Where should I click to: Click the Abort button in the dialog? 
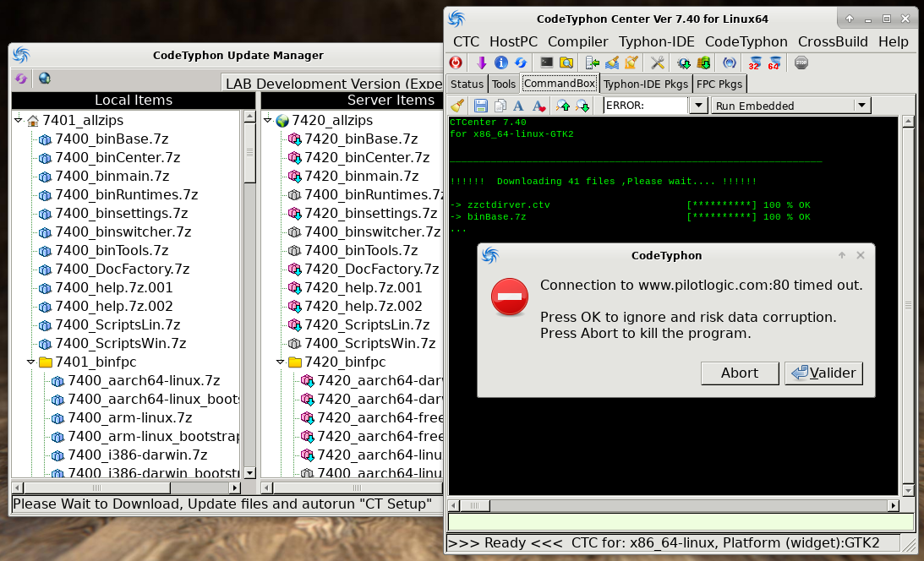pos(740,373)
